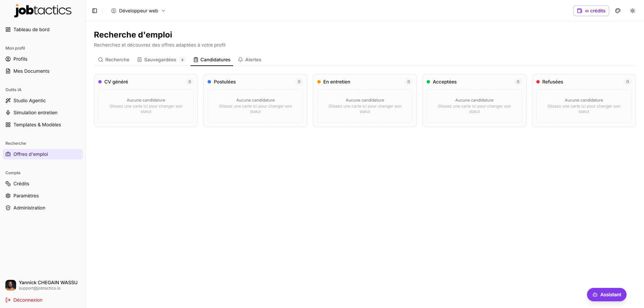The height and width of the screenshot is (308, 644).
Task: Open Paramètres
Action: click(x=43, y=196)
